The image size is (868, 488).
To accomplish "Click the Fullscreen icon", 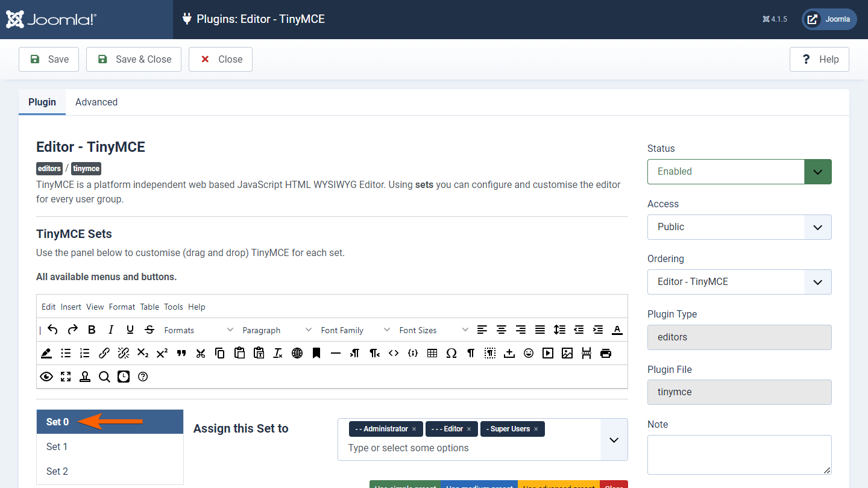I will [66, 377].
